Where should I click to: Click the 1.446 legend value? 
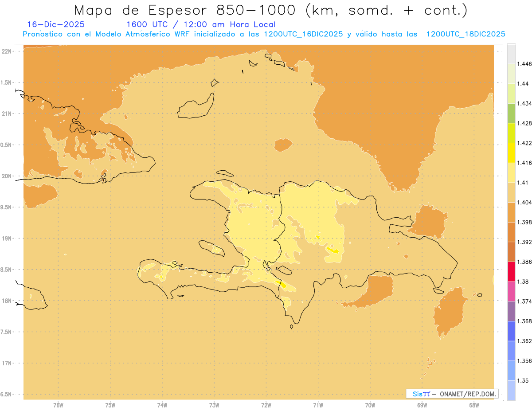[x=524, y=64]
